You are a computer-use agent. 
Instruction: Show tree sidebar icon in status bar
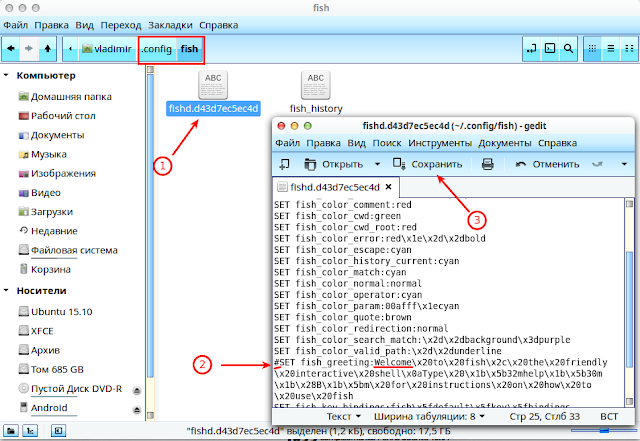pyautogui.click(x=30, y=431)
